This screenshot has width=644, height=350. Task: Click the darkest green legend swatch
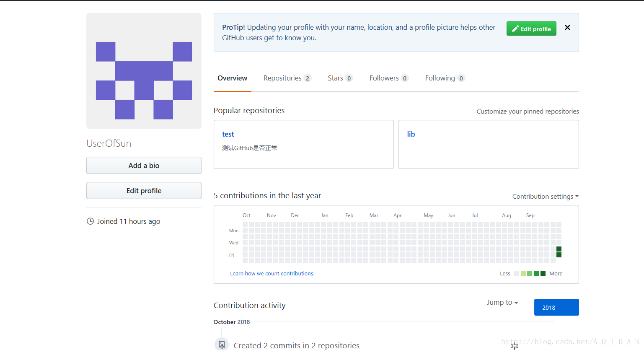(x=543, y=273)
